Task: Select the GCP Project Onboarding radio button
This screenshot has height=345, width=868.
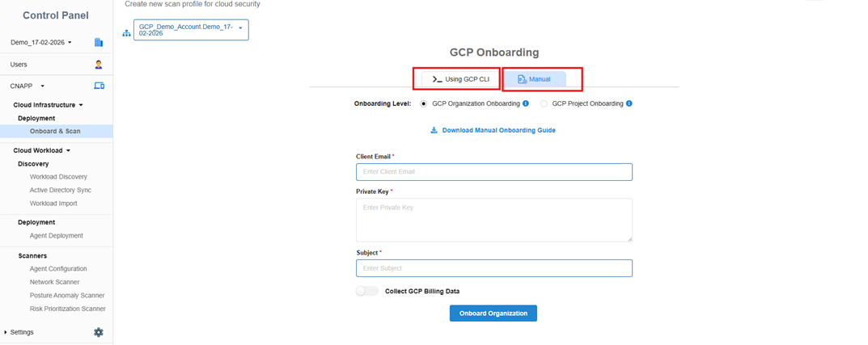Action: 544,103
